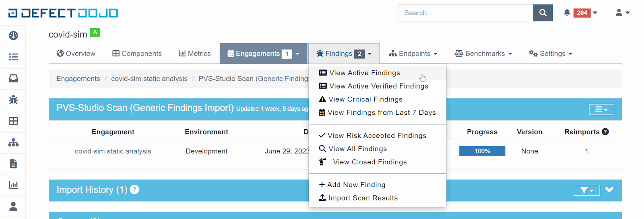This screenshot has width=644, height=219.
Task: Expand the Settings tab dropdown
Action: 551,54
